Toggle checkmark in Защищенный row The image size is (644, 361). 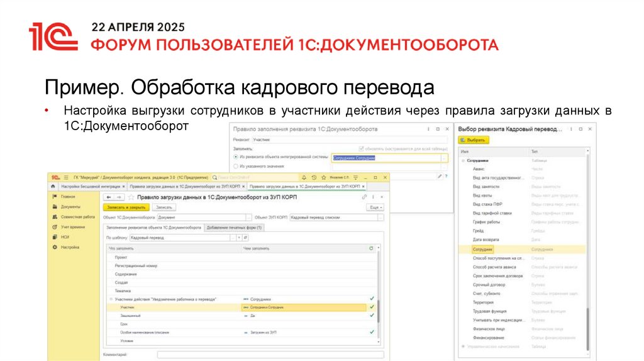point(372,316)
